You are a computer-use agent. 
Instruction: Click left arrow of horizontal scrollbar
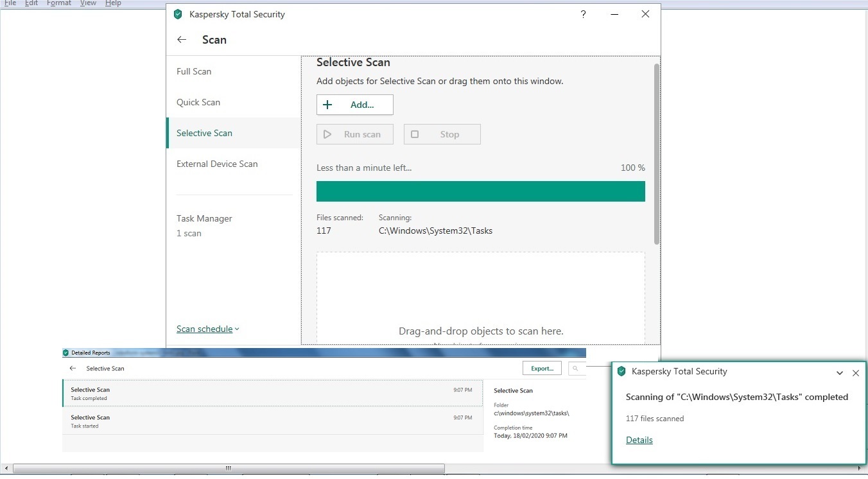click(x=5, y=469)
